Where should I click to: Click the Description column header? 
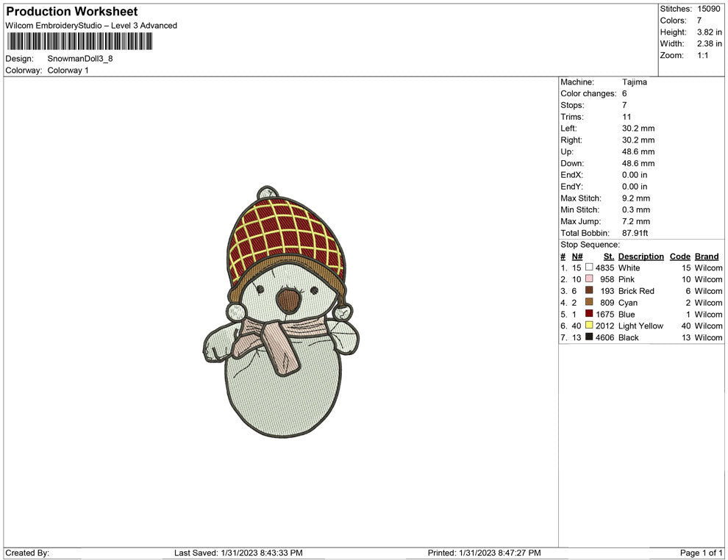click(x=640, y=256)
